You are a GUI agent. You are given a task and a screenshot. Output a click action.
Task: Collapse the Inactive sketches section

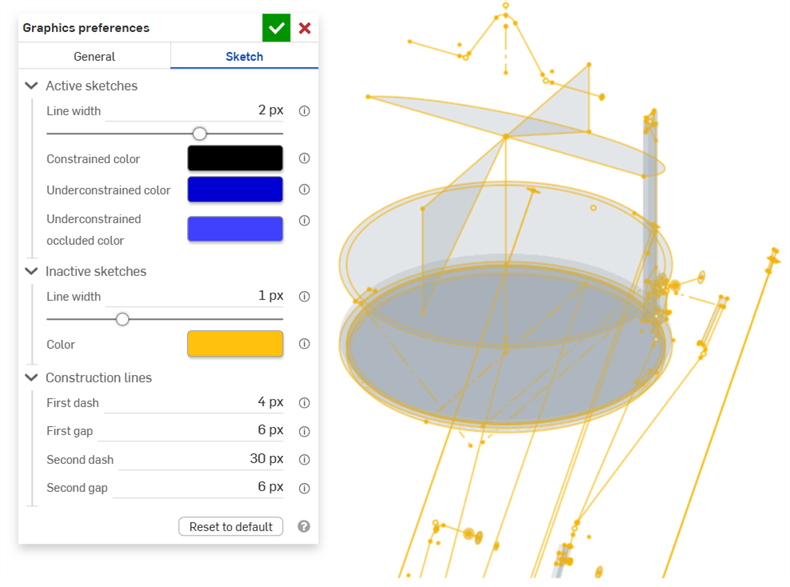point(31,271)
